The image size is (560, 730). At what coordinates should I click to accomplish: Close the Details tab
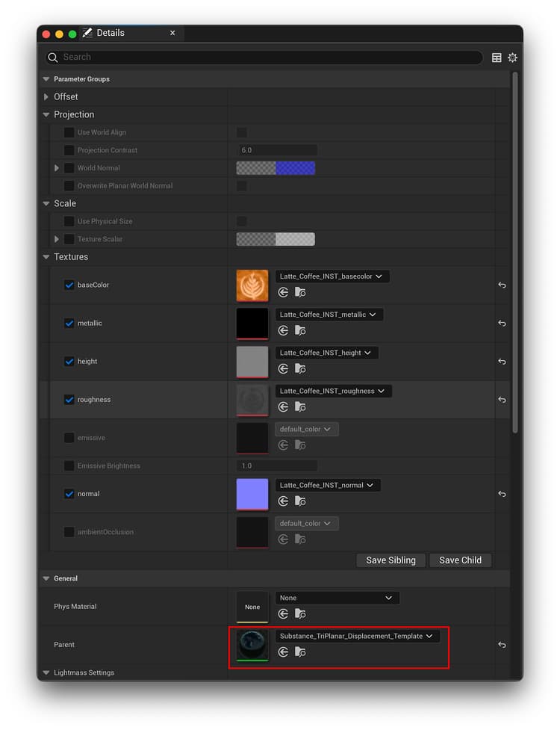coord(172,33)
